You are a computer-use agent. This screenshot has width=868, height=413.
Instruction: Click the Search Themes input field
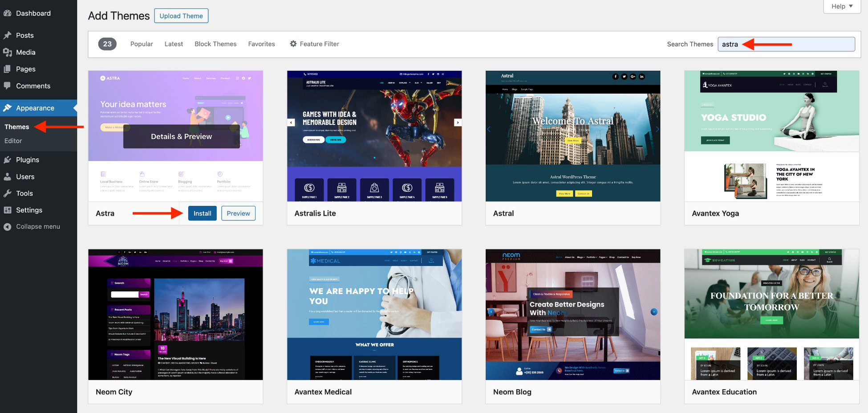(x=786, y=44)
